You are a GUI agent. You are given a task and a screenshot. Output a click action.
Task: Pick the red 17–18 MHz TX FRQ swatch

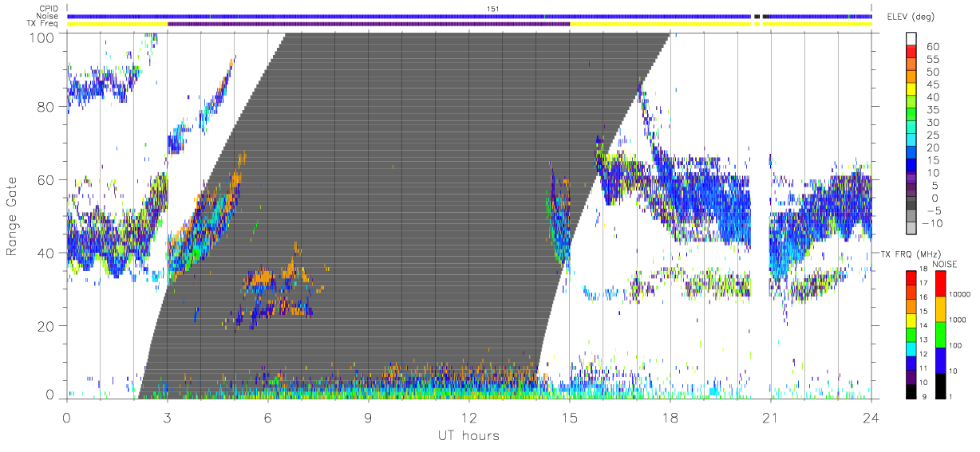pyautogui.click(x=911, y=277)
